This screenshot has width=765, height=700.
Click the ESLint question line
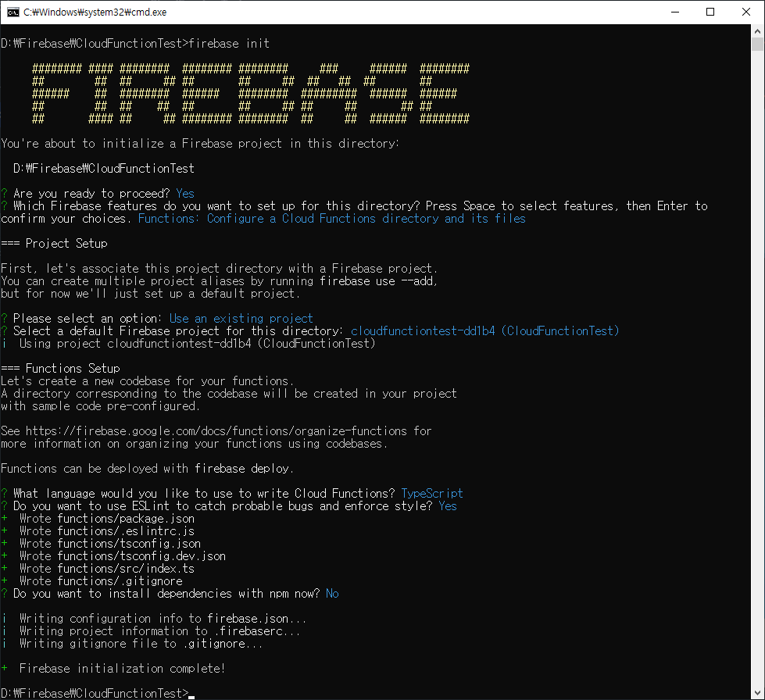coord(229,505)
